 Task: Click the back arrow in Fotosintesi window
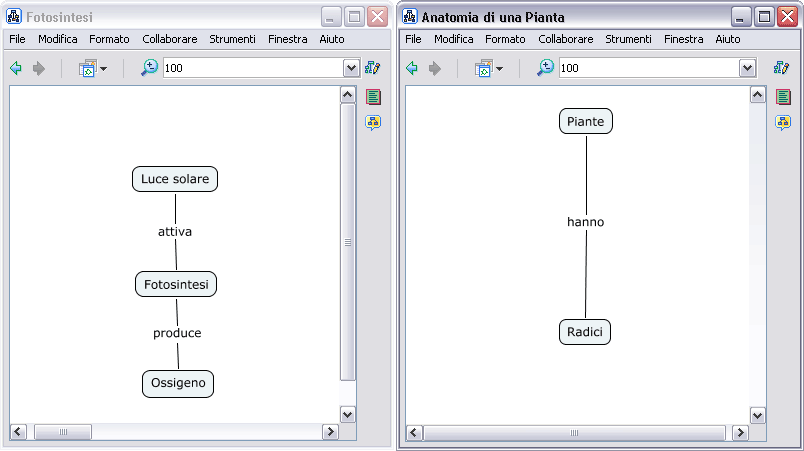(x=15, y=68)
